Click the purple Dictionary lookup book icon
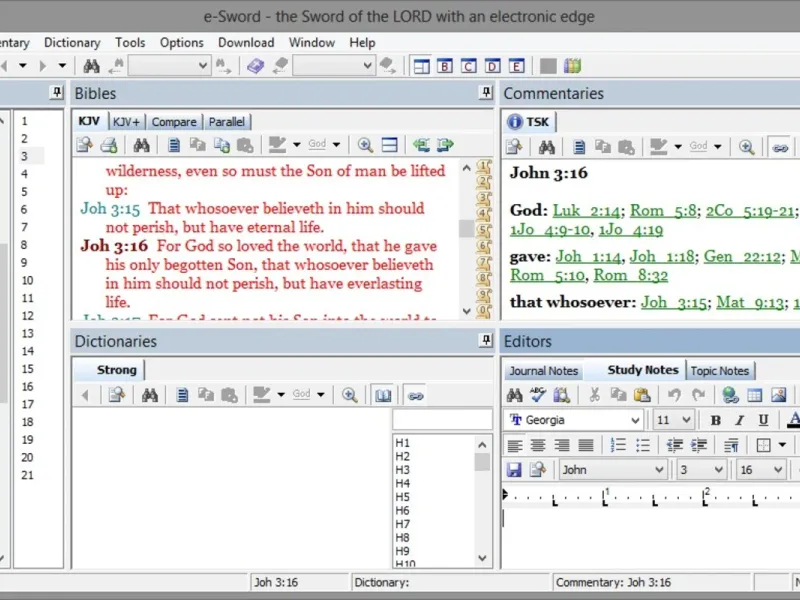Image resolution: width=800 pixels, height=600 pixels. pos(256,66)
